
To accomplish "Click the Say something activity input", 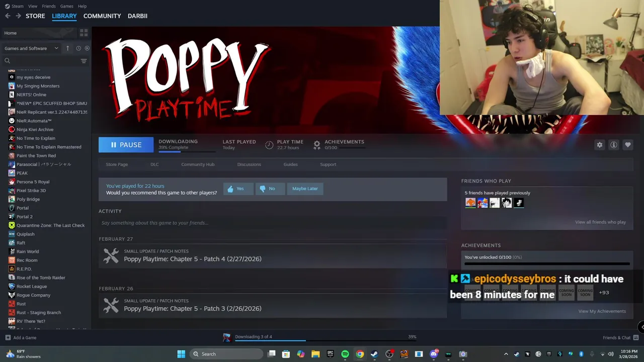I will tap(273, 223).
